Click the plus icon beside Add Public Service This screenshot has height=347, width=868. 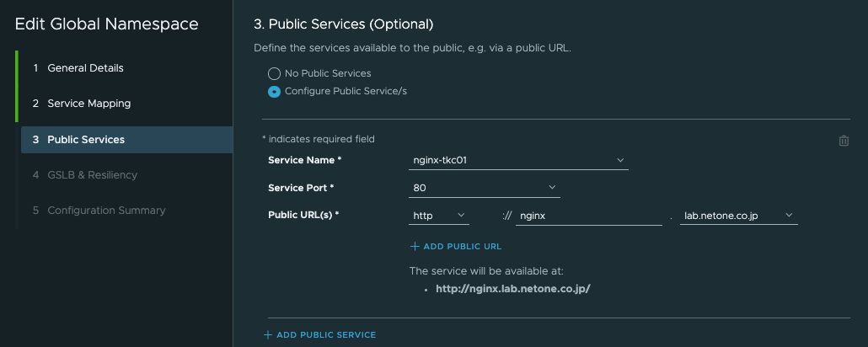click(268, 335)
